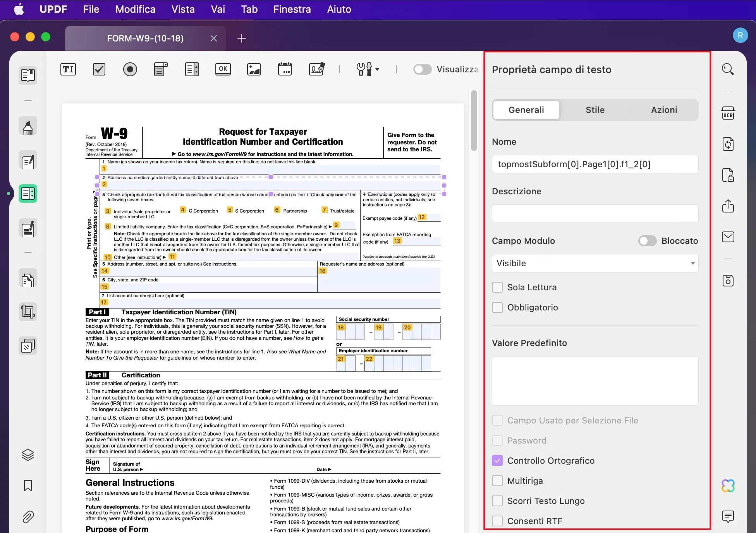Enable Scorri Testo Lungo checkbox

point(497,501)
